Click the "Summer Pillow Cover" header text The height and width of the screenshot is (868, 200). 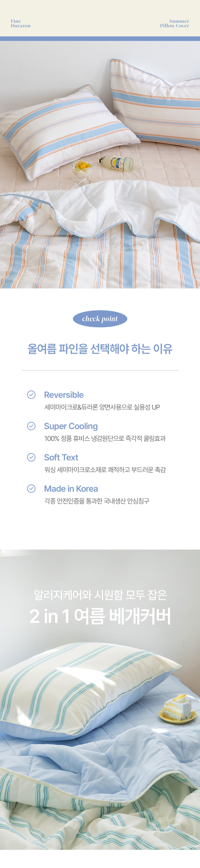click(x=174, y=23)
